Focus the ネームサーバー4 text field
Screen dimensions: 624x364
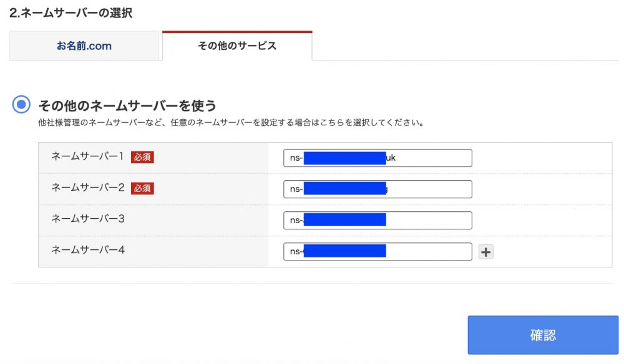(x=378, y=251)
